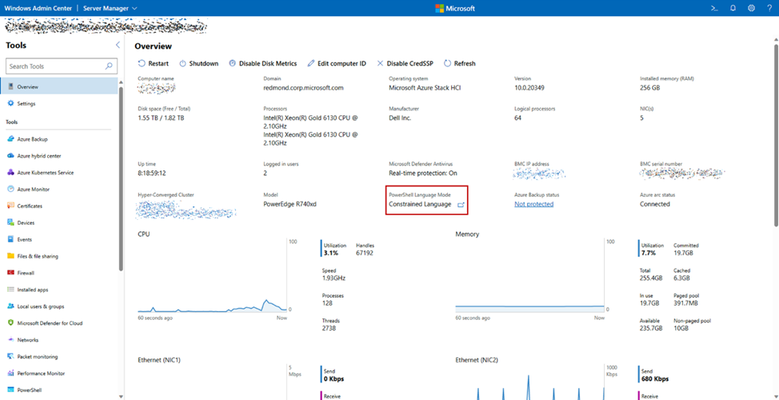This screenshot has width=779, height=400.
Task: Click the Settings gear icon in Tools panel
Action: (10, 103)
